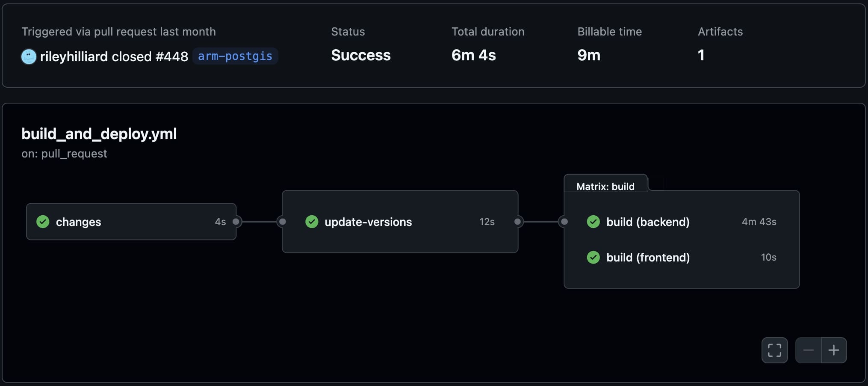This screenshot has height=386, width=868.
Task: Zoom out of the workflow graph
Action: click(808, 350)
